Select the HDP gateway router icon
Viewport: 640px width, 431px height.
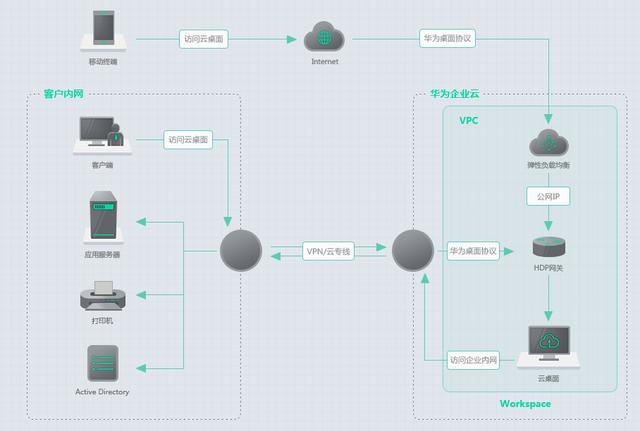click(x=549, y=247)
